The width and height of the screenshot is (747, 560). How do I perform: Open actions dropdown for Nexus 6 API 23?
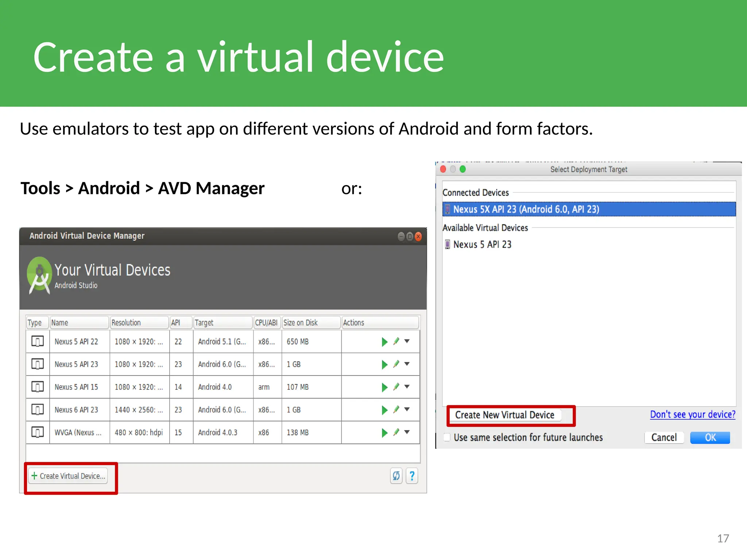pos(407,409)
